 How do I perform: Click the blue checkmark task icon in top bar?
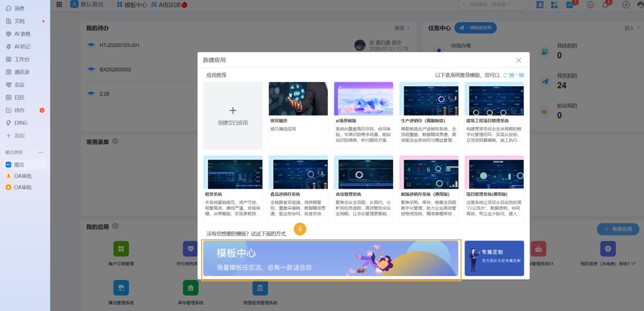point(570,5)
